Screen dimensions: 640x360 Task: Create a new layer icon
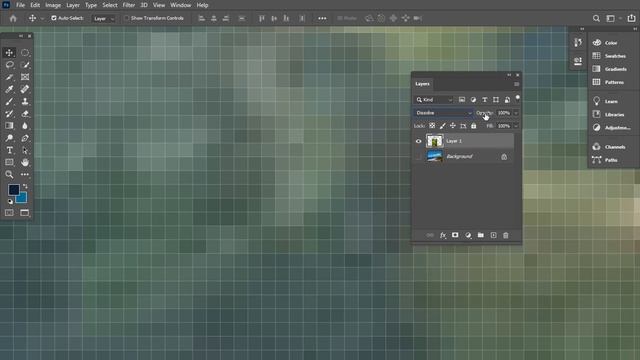click(493, 235)
